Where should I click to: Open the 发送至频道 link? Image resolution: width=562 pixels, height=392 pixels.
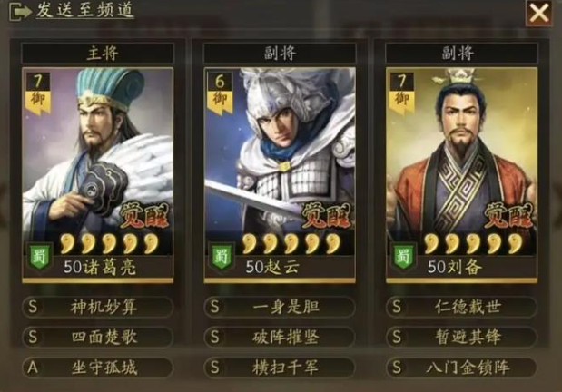coord(84,10)
